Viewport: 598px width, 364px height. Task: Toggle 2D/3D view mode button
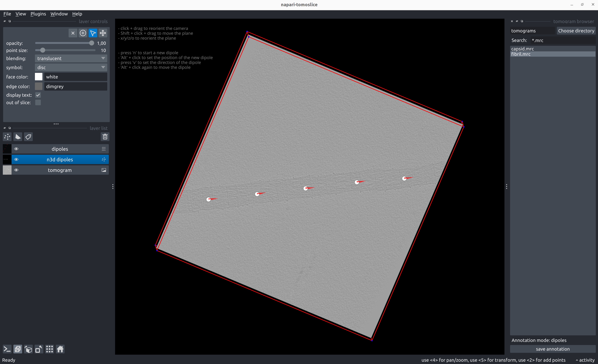pos(18,349)
